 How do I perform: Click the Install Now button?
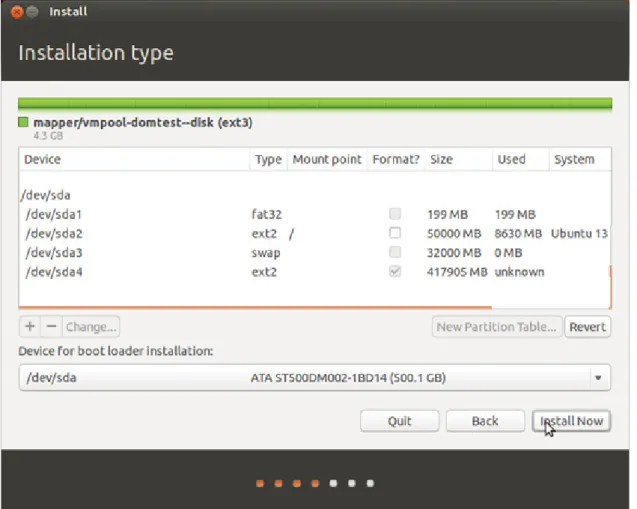(x=571, y=421)
